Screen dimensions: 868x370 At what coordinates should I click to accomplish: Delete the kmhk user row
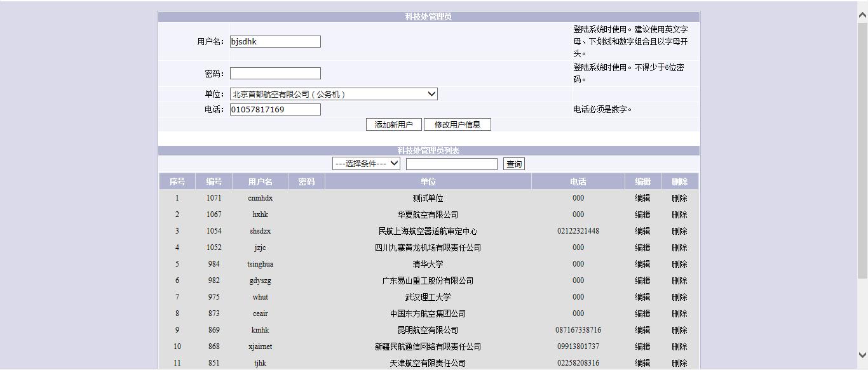[679, 330]
